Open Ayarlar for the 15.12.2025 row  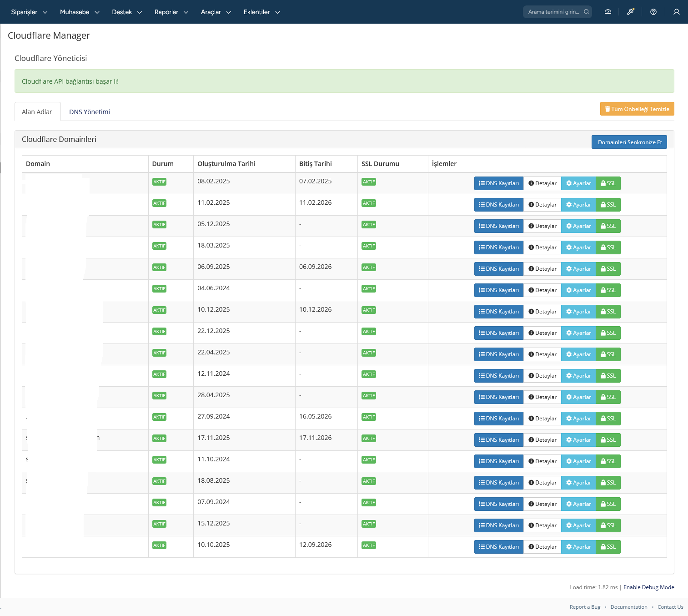578,525
